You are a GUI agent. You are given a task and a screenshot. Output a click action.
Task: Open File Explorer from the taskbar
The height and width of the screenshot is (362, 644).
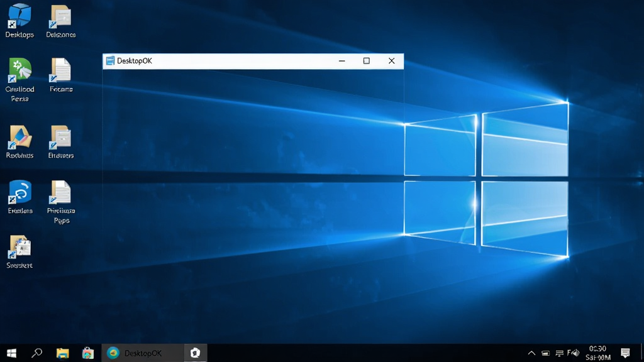point(62,353)
